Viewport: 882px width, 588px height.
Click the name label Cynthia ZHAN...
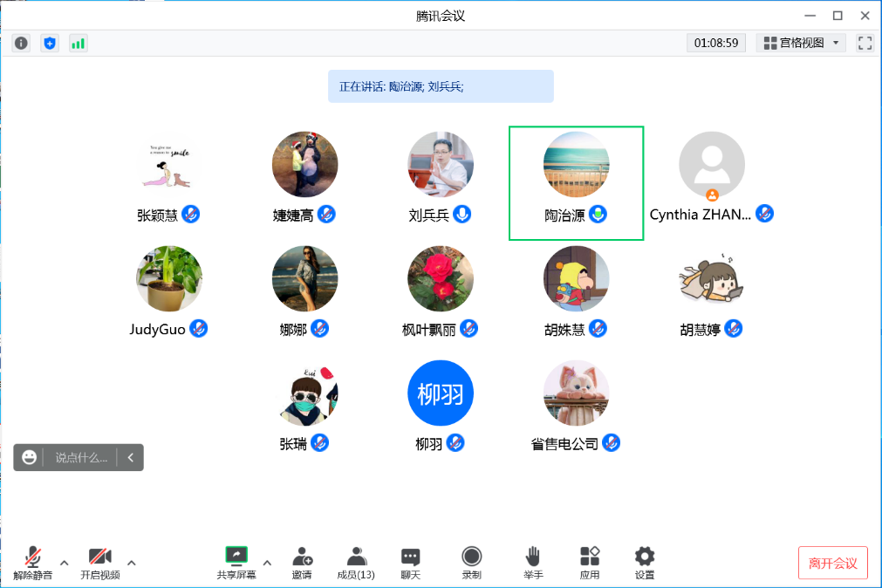(701, 215)
